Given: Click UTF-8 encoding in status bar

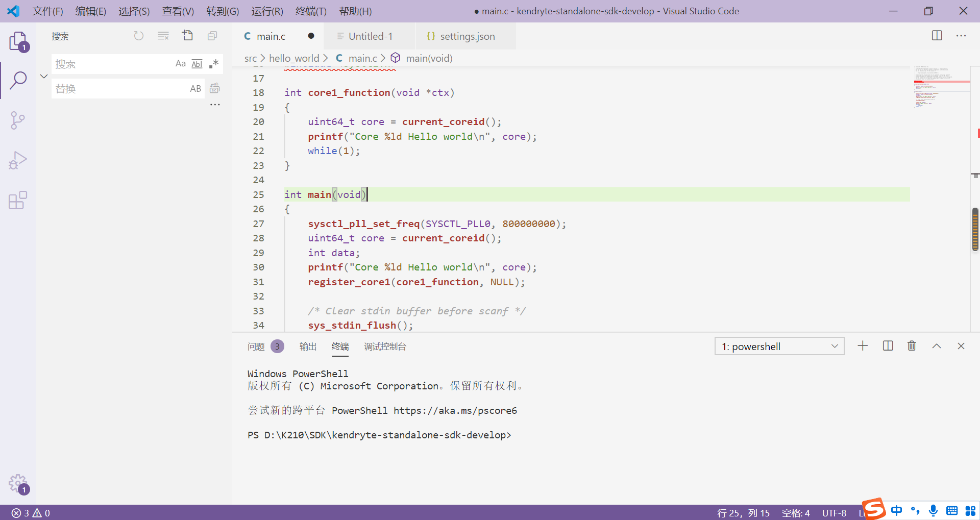Looking at the screenshot, I should pyautogui.click(x=834, y=513).
